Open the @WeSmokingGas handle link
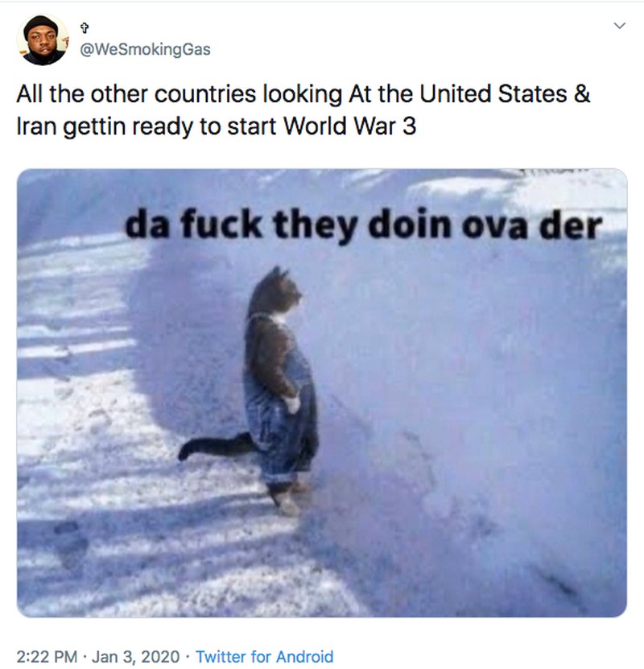644x669 pixels. pos(145,49)
